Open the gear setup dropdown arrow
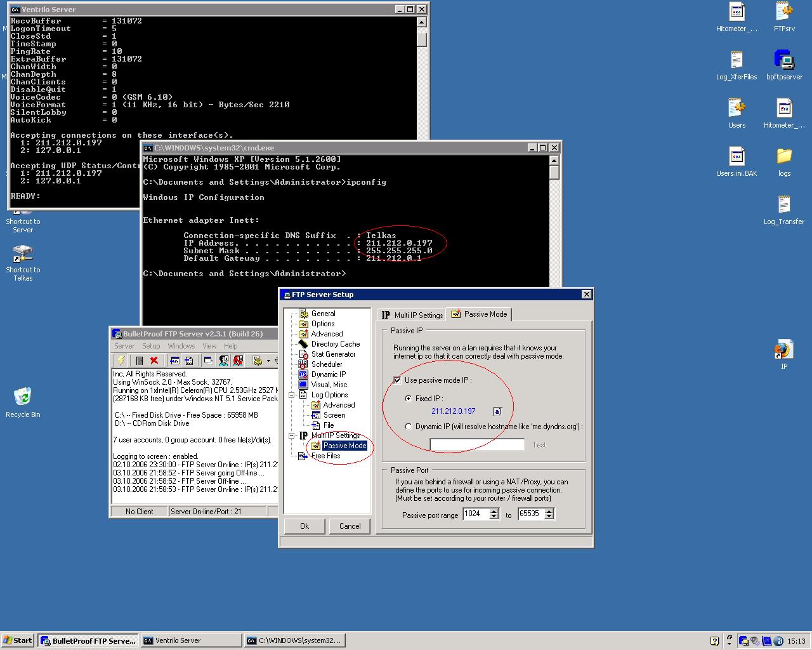Viewport: 812px width, 650px height. coord(268,361)
